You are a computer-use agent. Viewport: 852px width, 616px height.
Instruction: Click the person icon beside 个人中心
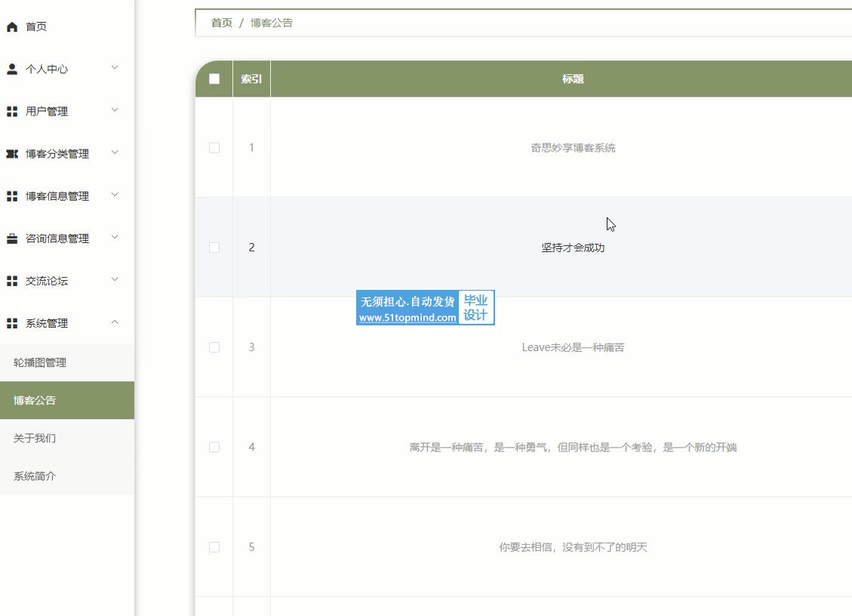12,69
